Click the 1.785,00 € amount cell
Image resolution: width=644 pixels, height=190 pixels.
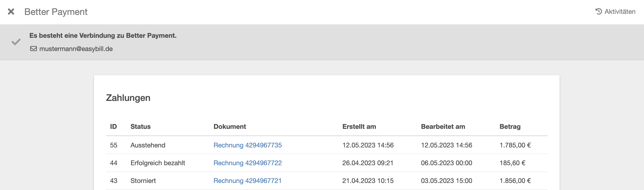tap(515, 145)
